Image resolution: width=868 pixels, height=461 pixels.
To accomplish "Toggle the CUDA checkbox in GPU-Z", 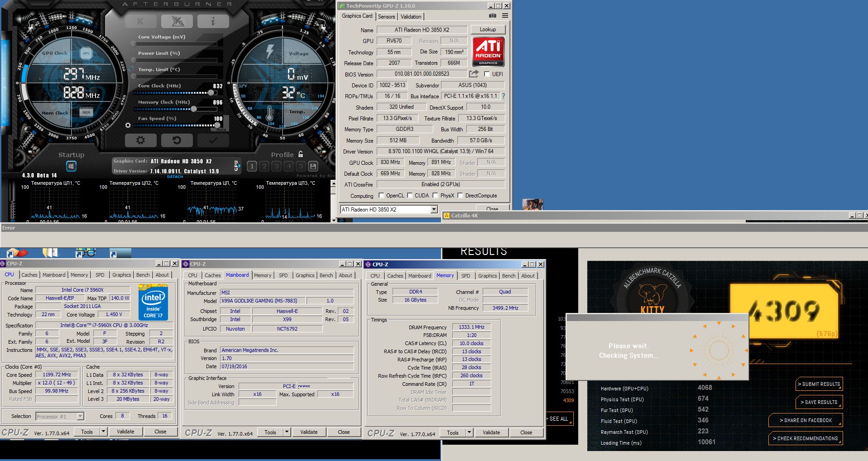I will click(x=410, y=196).
